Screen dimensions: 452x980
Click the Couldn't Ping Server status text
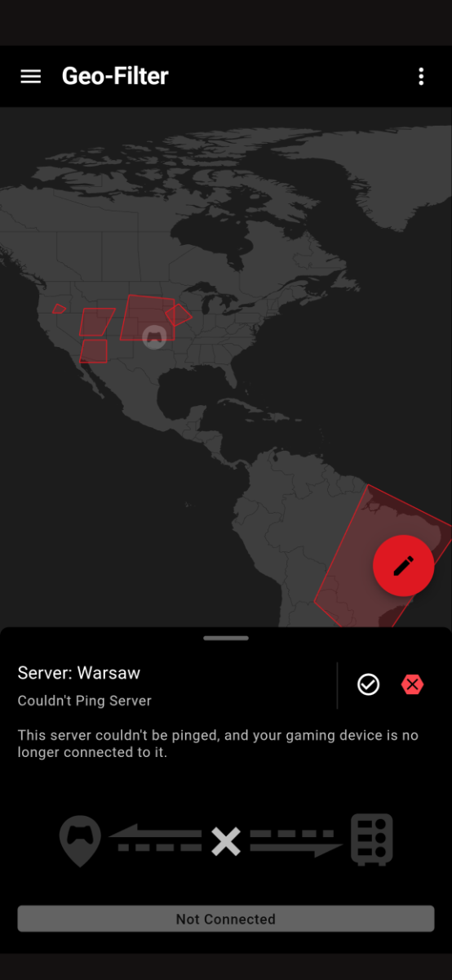tap(85, 701)
